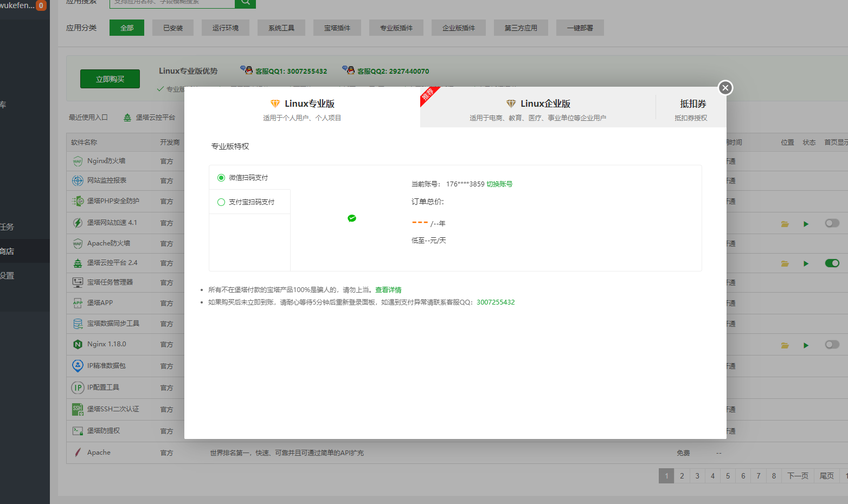Click the 宝塔任务管理器 icon
This screenshot has width=848, height=504.
pyautogui.click(x=78, y=282)
